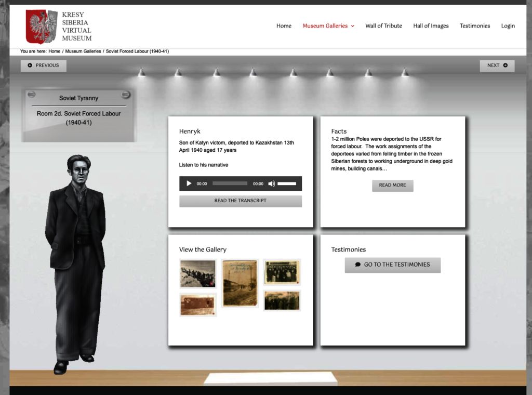
Task: Click the audio progress bar
Action: pos(230,183)
